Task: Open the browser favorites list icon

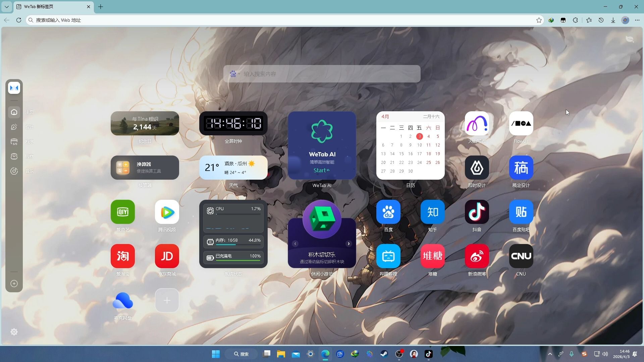Action: (589, 20)
